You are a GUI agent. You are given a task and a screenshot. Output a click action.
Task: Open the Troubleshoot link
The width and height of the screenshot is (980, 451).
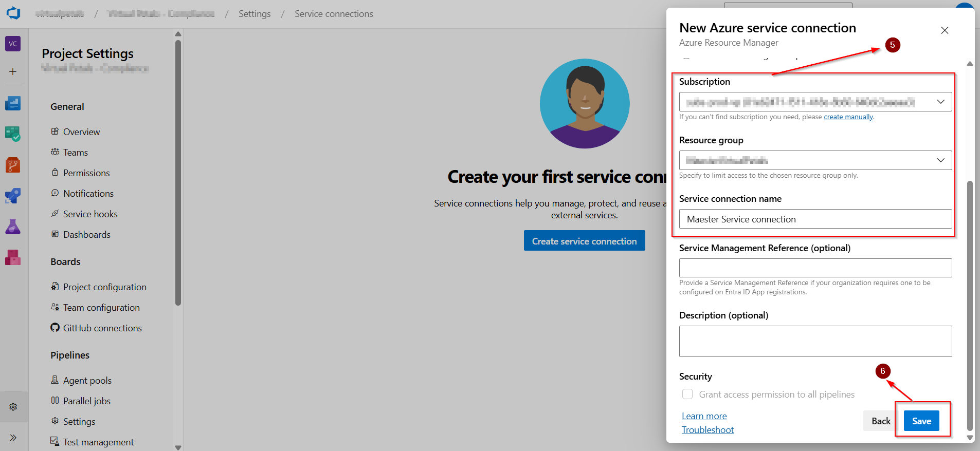tap(707, 430)
